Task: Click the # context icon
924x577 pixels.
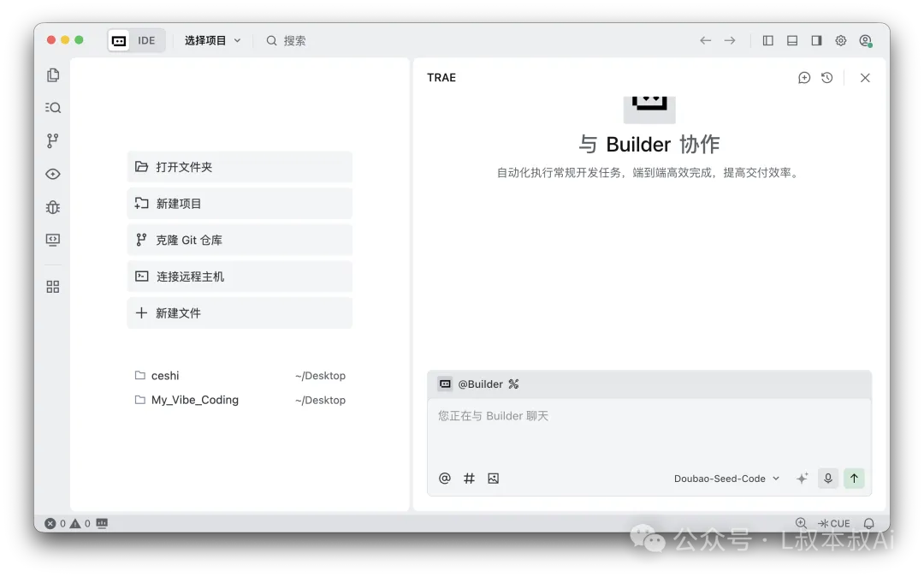Action: click(x=469, y=479)
